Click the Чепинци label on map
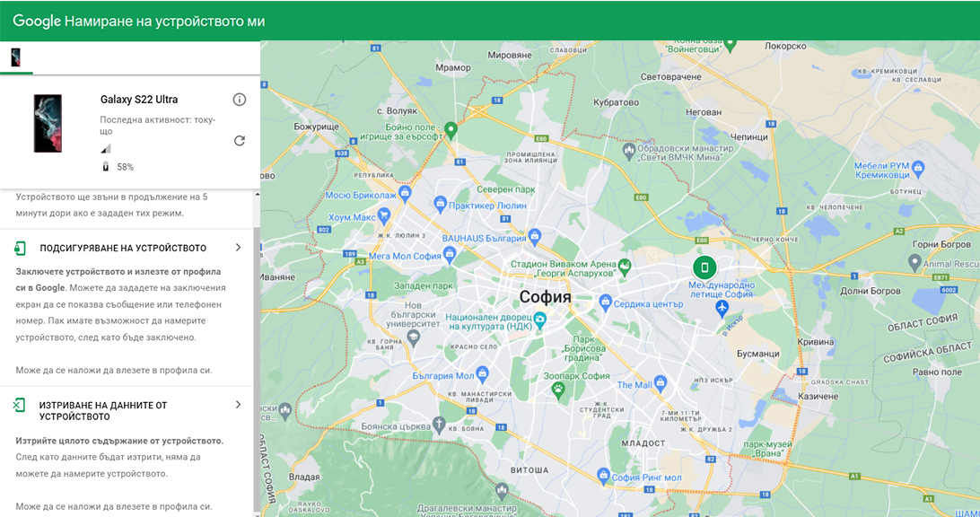Viewport: 980px width, 517px height. point(748,137)
